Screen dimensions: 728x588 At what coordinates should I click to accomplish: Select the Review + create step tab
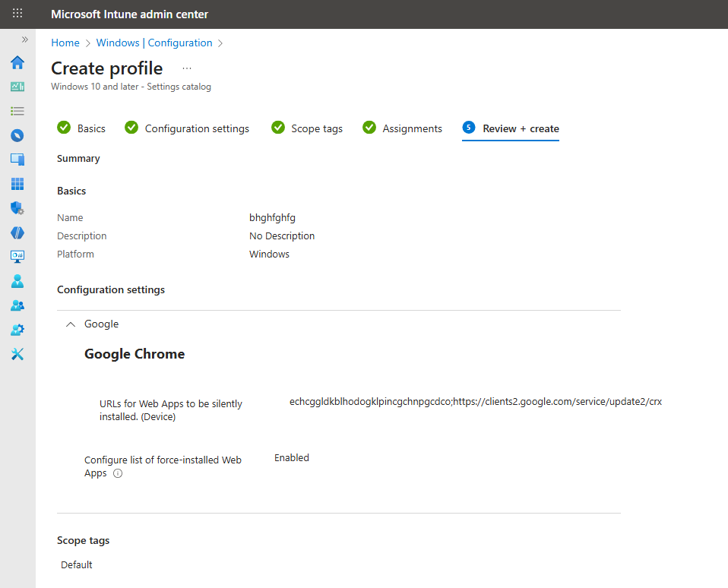511,128
